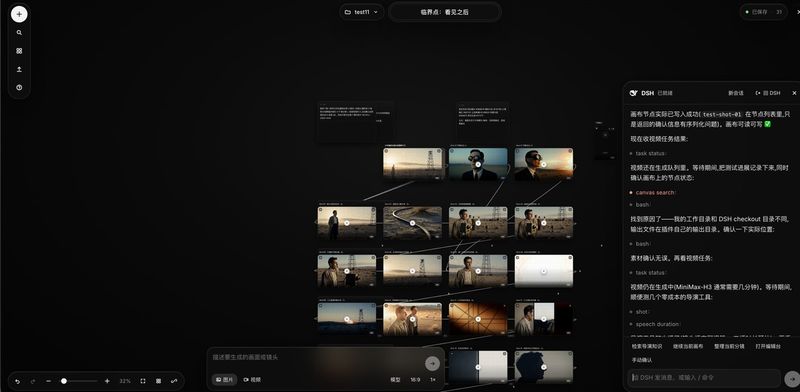Expand the speech duration tool call

(x=657, y=324)
